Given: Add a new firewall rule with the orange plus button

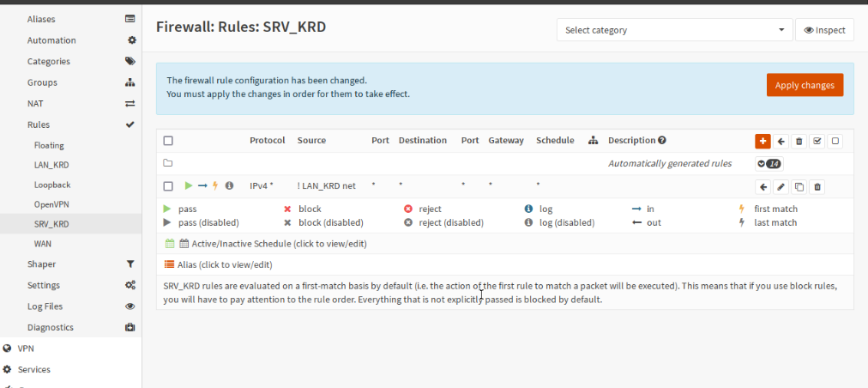Looking at the screenshot, I should point(763,141).
